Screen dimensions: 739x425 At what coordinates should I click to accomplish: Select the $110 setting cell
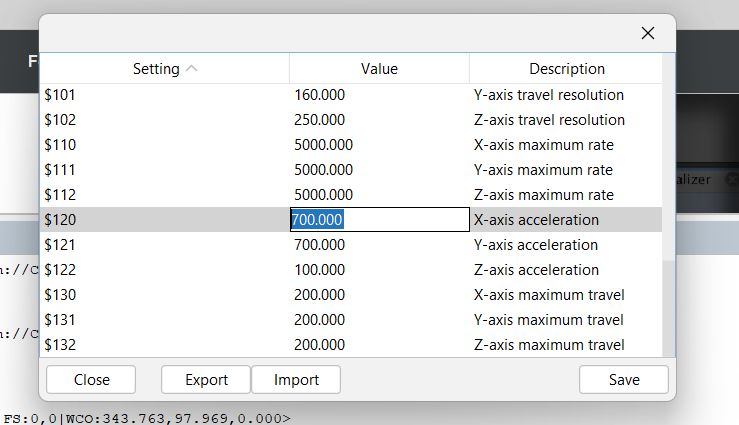pyautogui.click(x=164, y=145)
